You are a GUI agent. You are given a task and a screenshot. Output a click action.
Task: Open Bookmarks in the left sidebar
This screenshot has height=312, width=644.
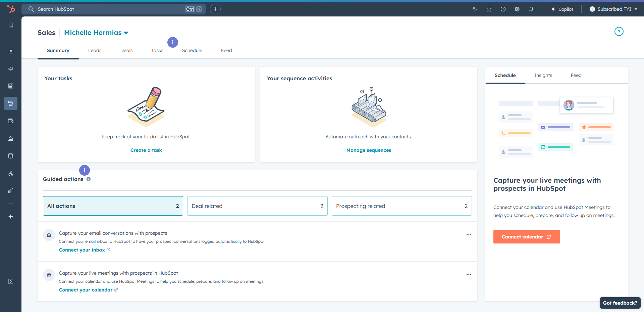tap(11, 25)
